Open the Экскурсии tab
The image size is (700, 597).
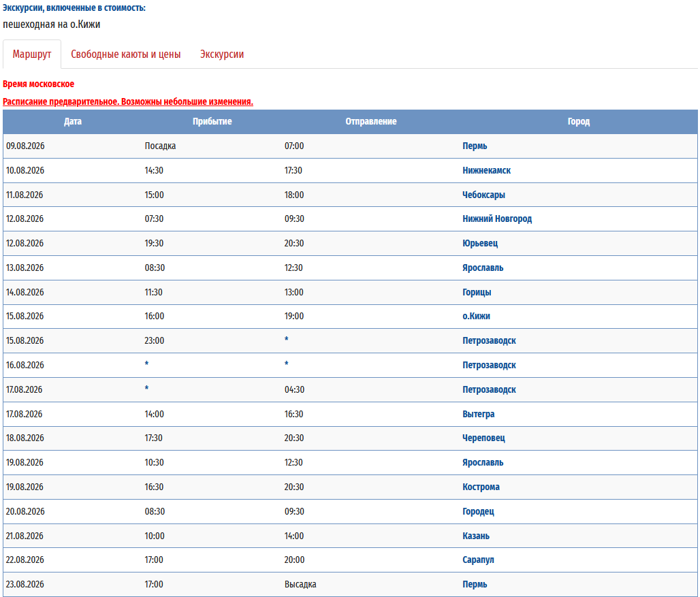[222, 54]
